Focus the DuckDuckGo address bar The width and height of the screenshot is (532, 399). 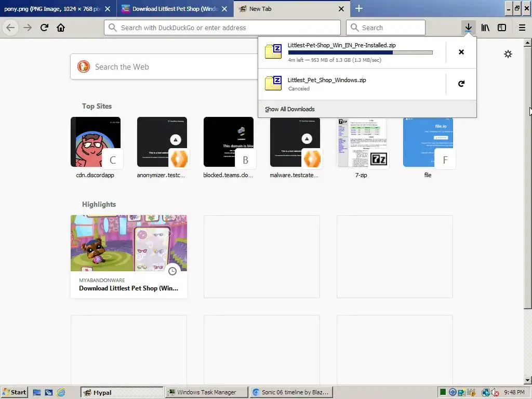pos(222,28)
